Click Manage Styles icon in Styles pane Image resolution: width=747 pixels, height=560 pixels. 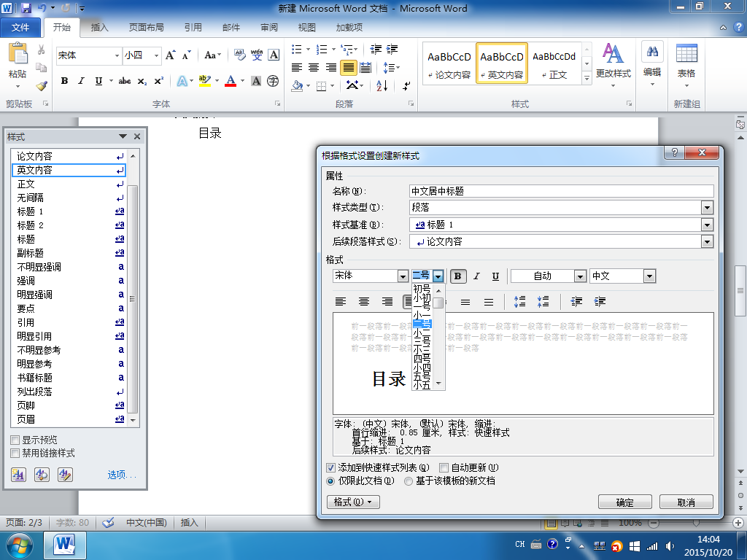tap(65, 474)
